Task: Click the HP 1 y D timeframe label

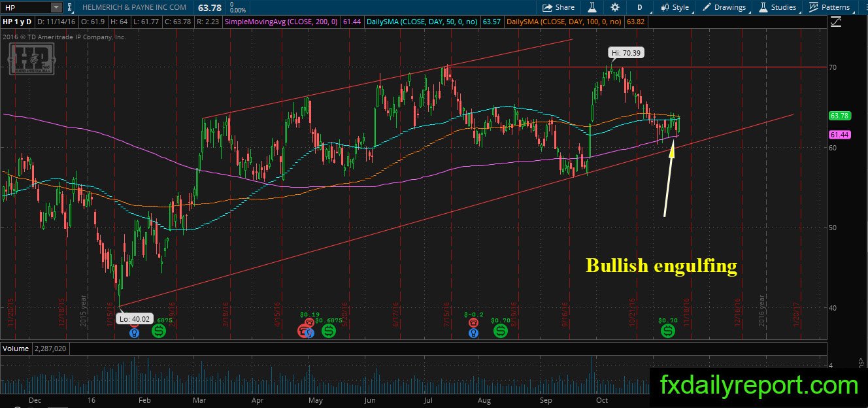Action: coord(17,22)
